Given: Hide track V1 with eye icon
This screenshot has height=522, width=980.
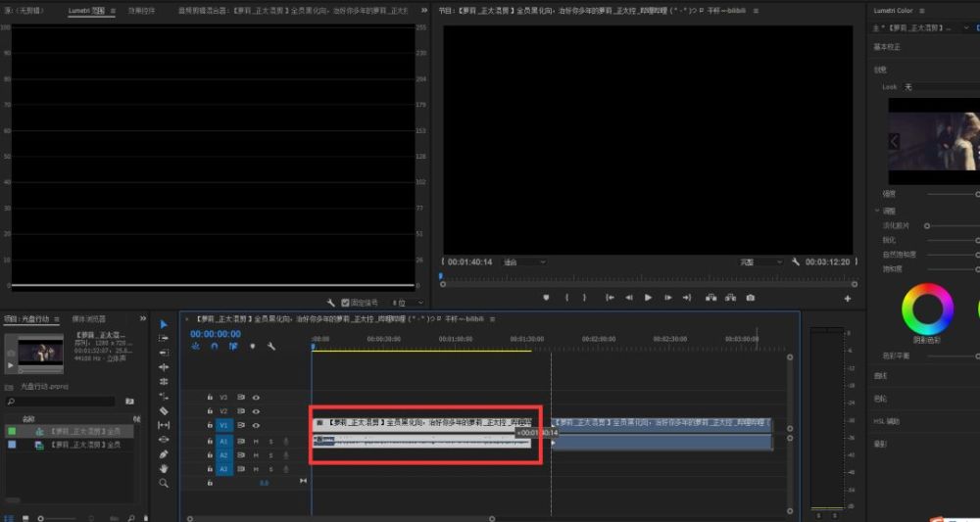Looking at the screenshot, I should (257, 426).
